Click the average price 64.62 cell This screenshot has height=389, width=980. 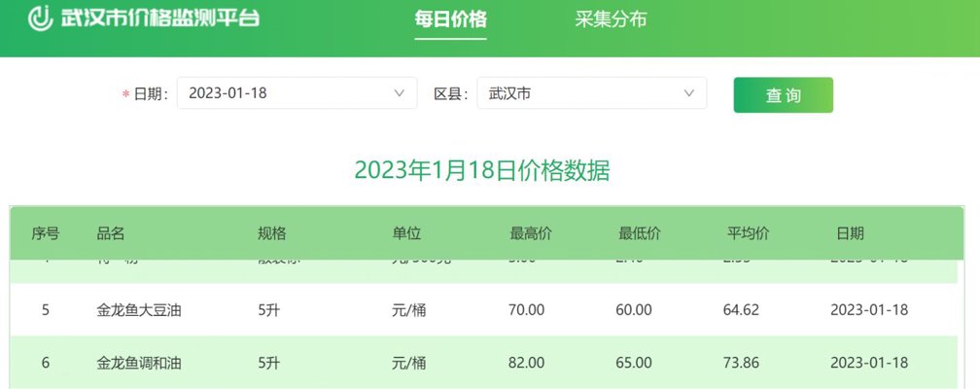741,309
